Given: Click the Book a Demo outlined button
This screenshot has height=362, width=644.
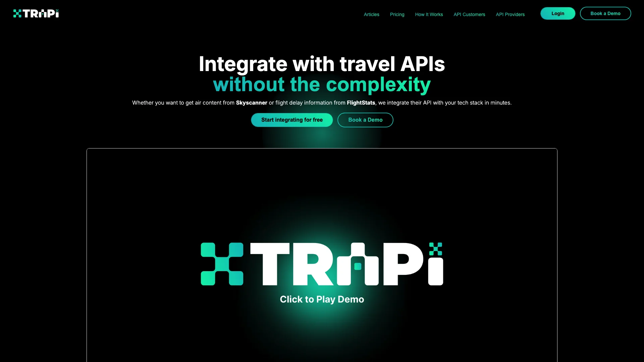Looking at the screenshot, I should click(x=605, y=13).
